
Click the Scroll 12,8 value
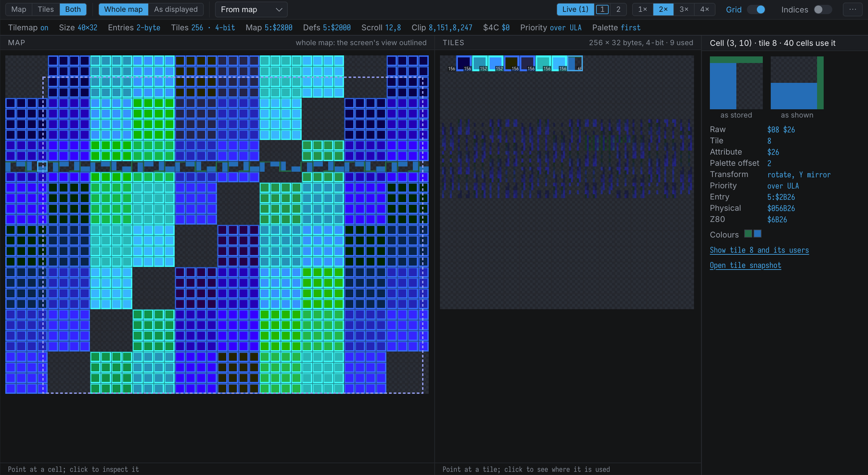click(x=393, y=28)
